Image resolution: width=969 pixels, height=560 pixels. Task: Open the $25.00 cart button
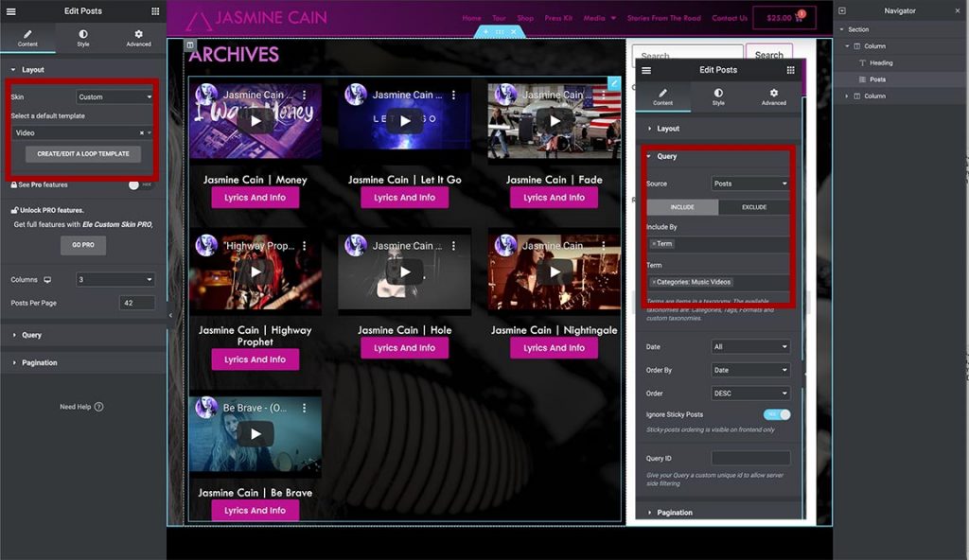point(784,18)
